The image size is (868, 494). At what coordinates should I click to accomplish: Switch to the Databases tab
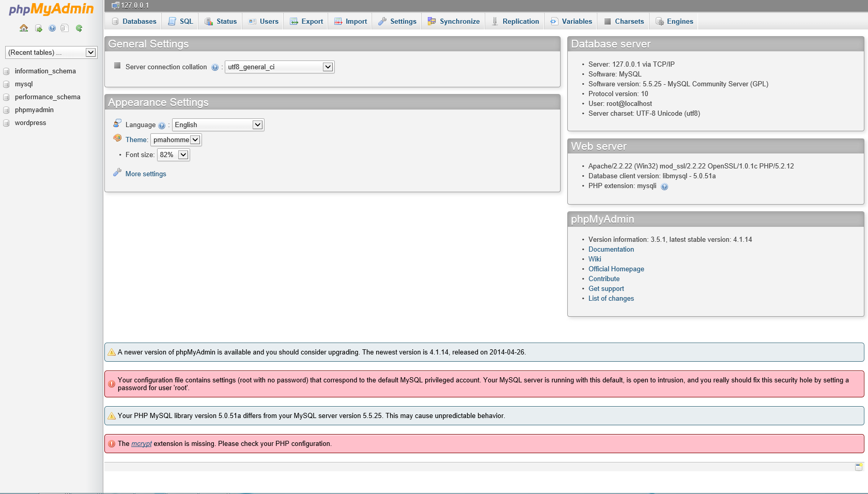134,21
